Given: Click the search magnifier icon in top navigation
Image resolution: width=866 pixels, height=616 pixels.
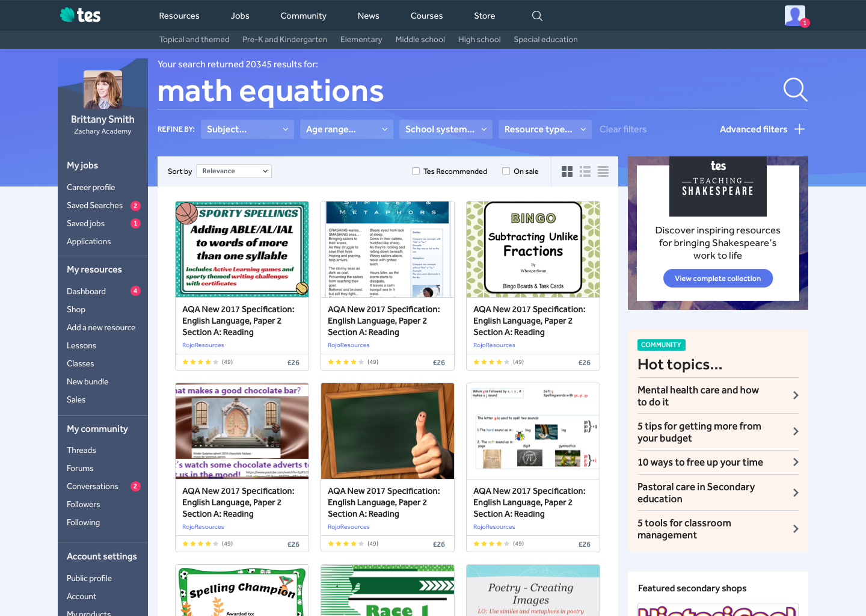Looking at the screenshot, I should (537, 16).
